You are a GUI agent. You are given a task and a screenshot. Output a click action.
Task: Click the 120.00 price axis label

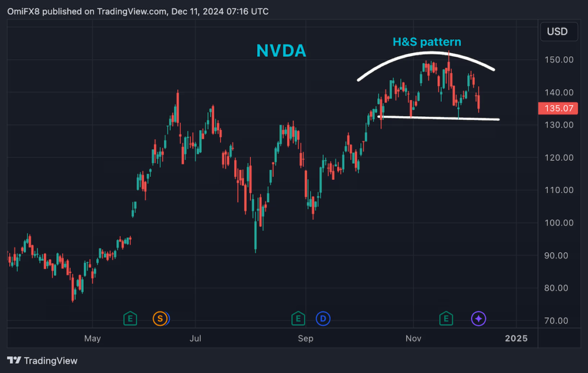point(559,157)
